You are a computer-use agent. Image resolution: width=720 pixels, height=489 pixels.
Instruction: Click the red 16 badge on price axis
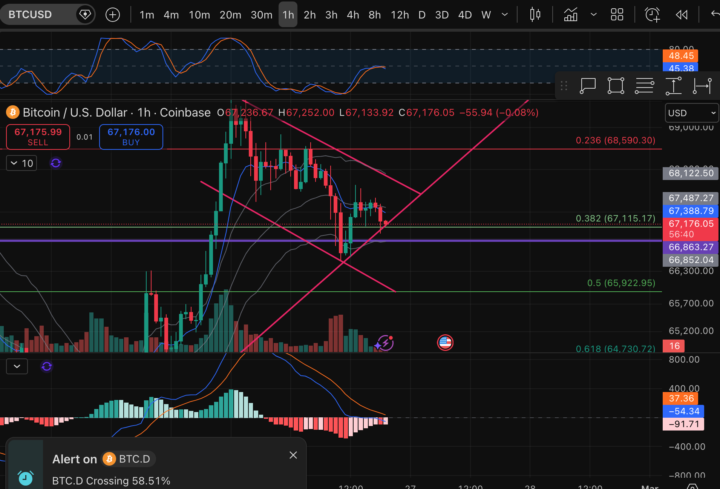pos(674,346)
